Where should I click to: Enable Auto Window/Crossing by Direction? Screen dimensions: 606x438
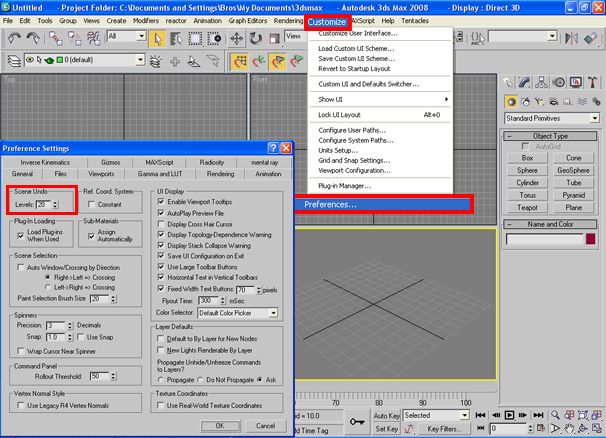pyautogui.click(x=21, y=267)
